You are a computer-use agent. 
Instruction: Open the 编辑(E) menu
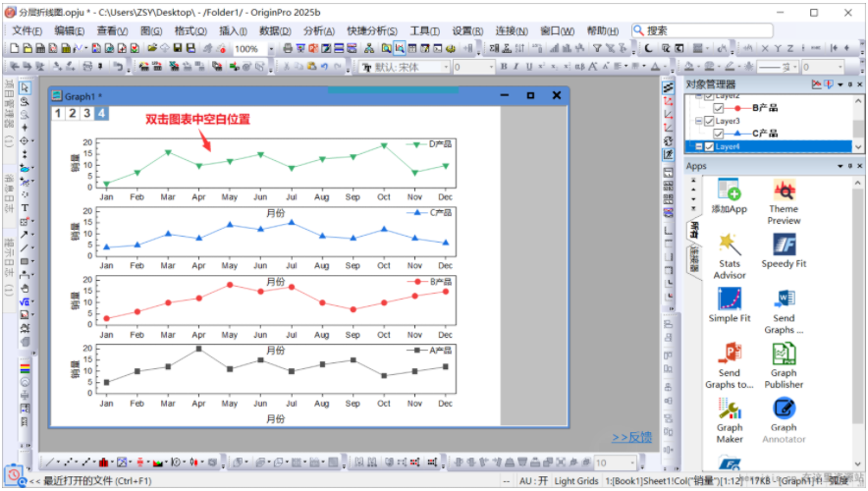69,31
